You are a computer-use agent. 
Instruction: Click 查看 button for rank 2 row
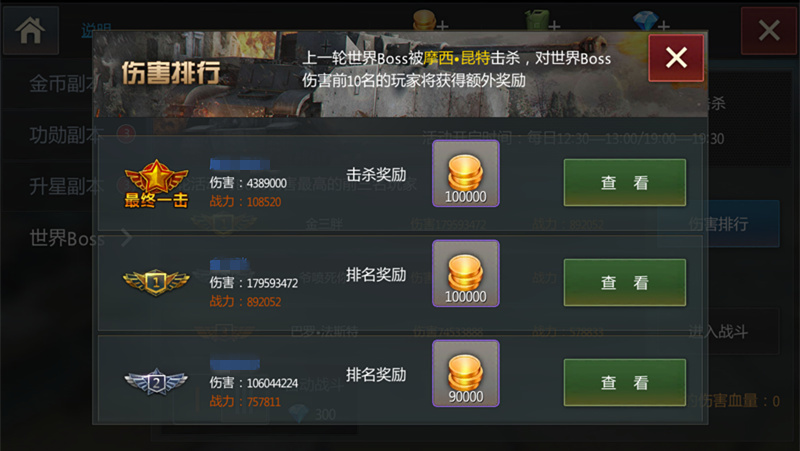624,383
